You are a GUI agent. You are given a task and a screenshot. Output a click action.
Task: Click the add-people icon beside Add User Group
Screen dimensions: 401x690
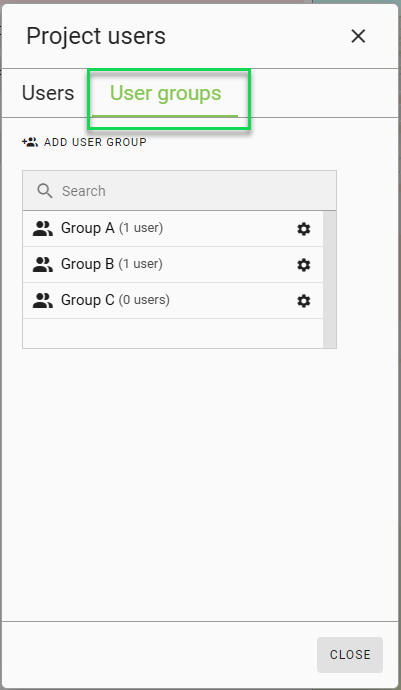pos(30,142)
